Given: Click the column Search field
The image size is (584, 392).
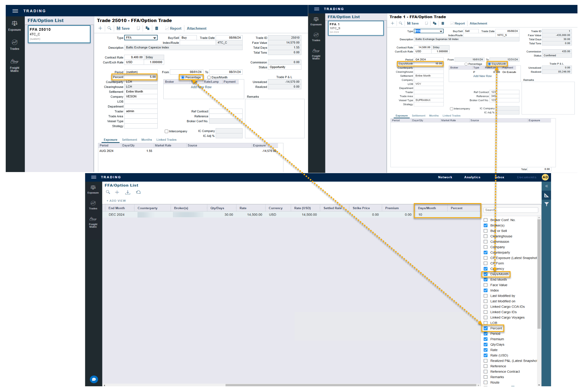Looking at the screenshot, I should pyautogui.click(x=510, y=210).
